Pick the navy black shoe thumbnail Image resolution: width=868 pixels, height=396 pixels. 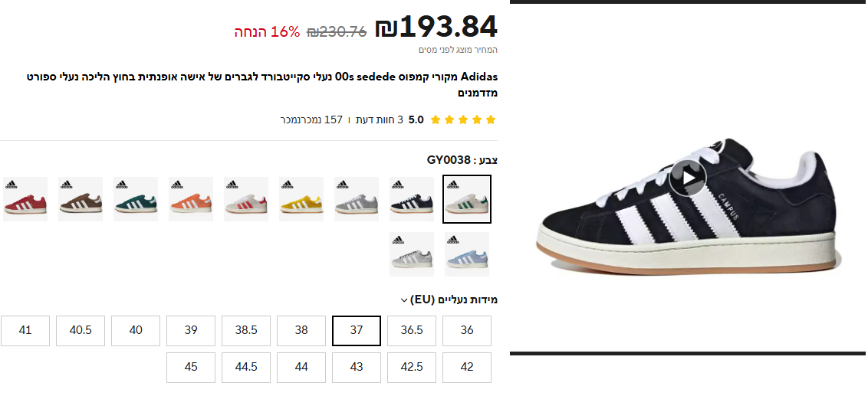pyautogui.click(x=412, y=199)
